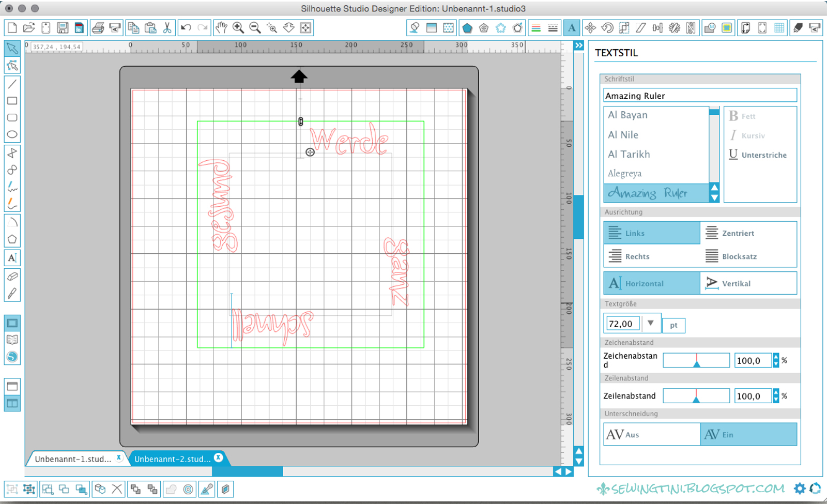The height and width of the screenshot is (504, 827).
Task: Switch text direction to Horizontal
Action: coord(652,283)
